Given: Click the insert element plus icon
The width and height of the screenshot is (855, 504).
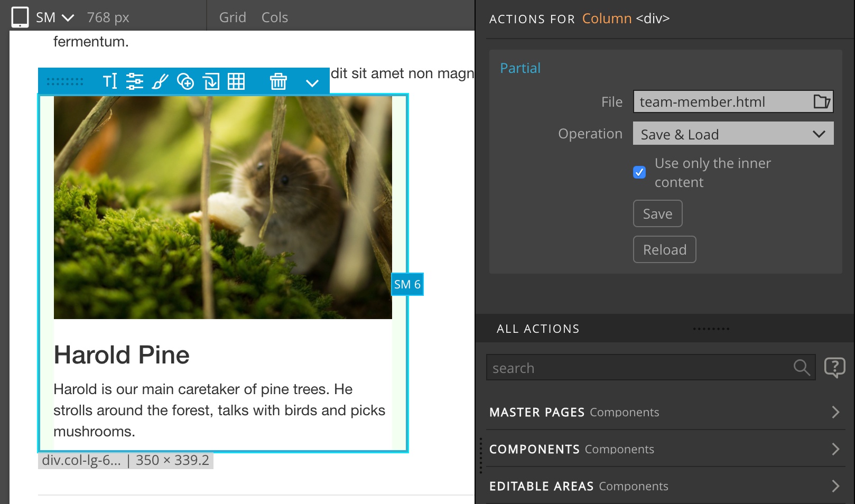Looking at the screenshot, I should click(185, 81).
